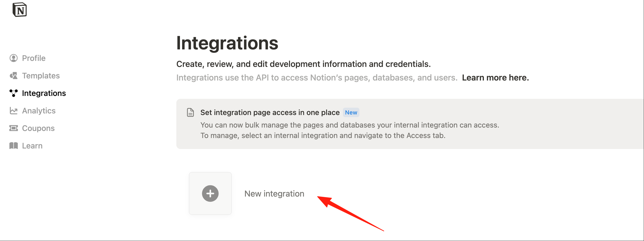Click the blue 'New' badge
Screen dimensions: 644x241
coord(351,112)
